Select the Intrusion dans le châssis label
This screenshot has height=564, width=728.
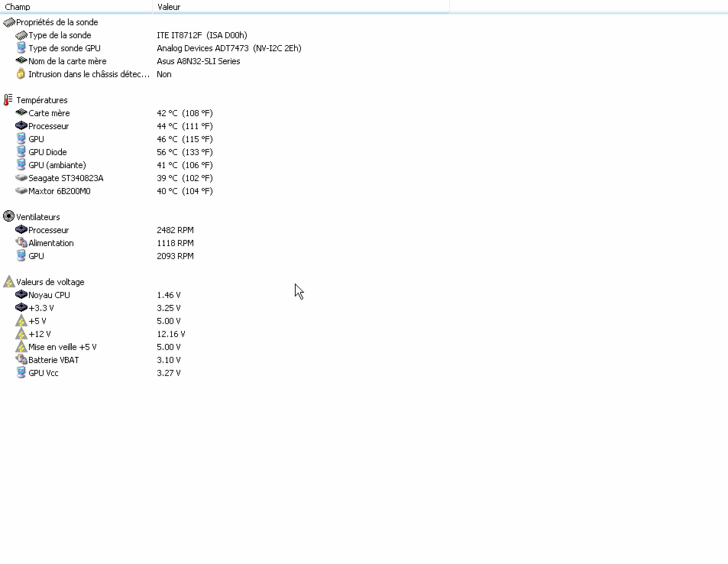point(89,74)
